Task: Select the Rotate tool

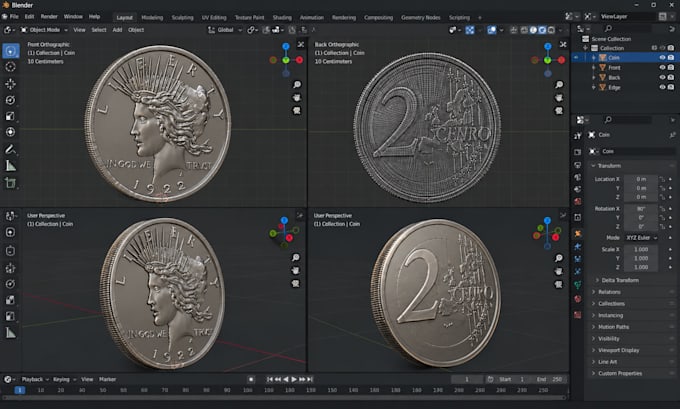Action: (10, 100)
